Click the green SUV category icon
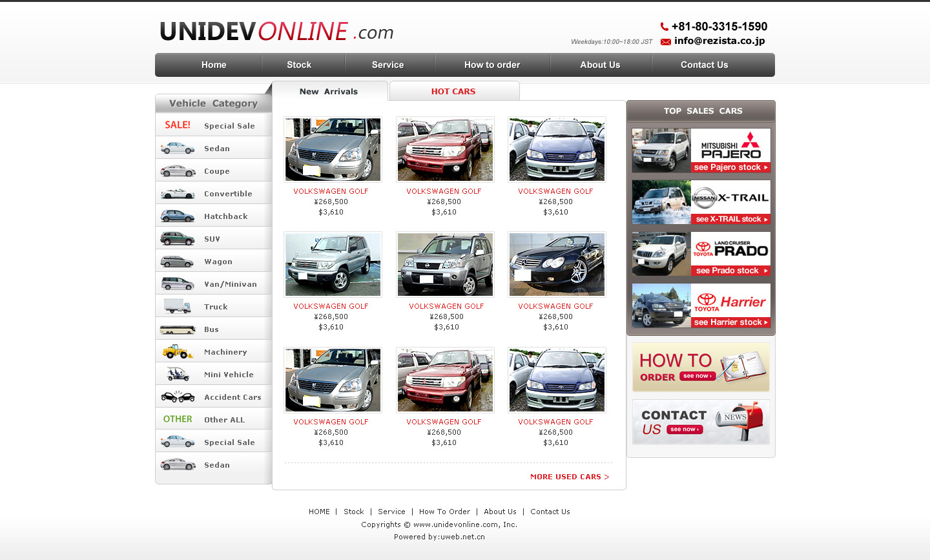Screen dimensions: 930x560 178,238
